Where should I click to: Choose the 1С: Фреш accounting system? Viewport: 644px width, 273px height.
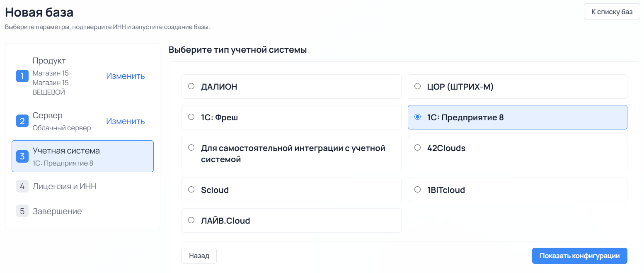pos(291,117)
